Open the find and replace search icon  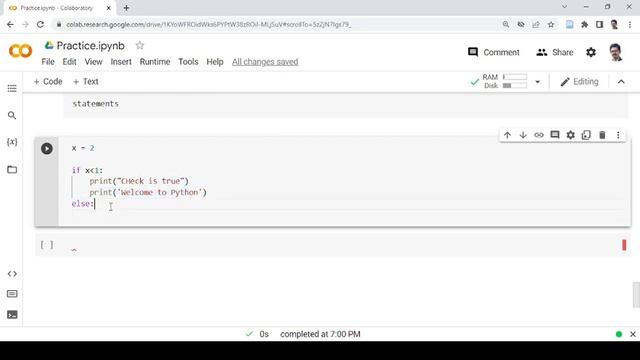[x=12, y=116]
